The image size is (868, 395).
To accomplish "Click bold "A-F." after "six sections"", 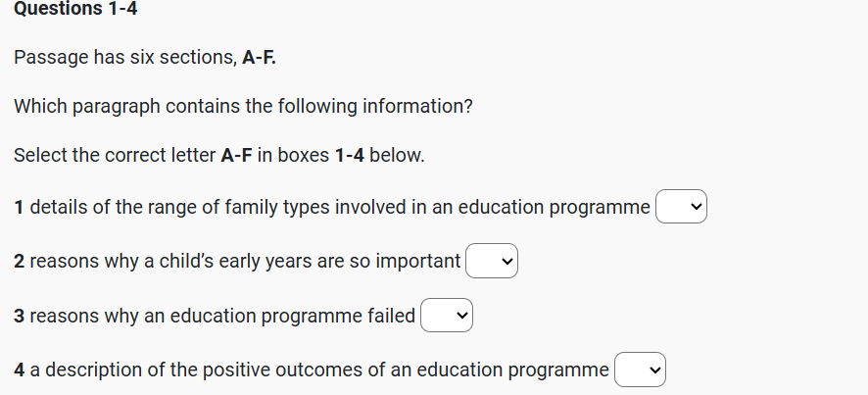I will click(259, 58).
